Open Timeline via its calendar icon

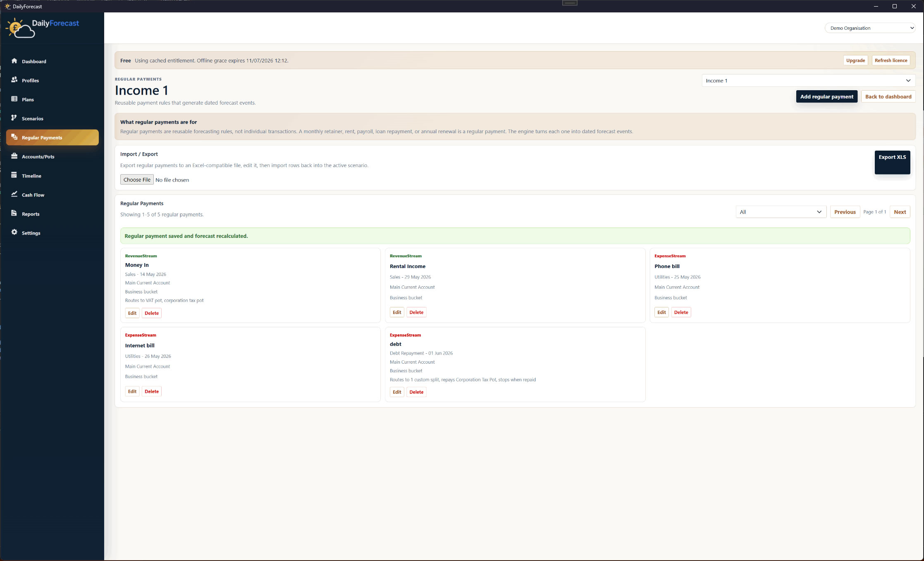[x=14, y=175]
